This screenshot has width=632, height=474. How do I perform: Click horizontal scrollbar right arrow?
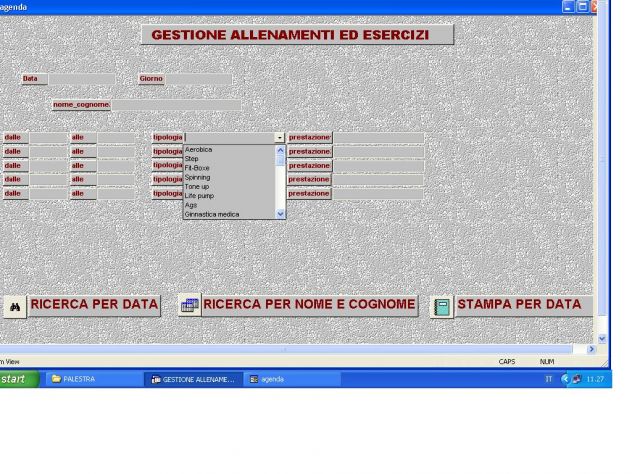click(x=591, y=349)
